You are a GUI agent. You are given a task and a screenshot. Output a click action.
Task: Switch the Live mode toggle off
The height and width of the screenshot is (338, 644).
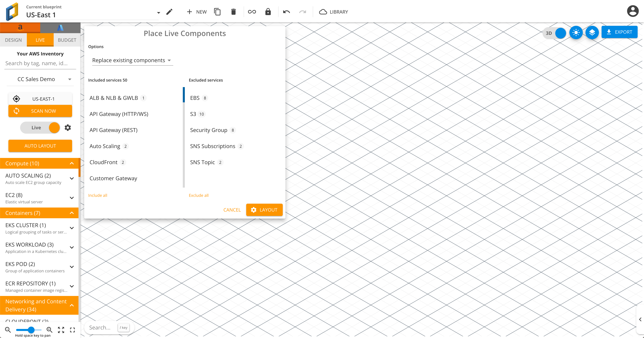click(x=54, y=128)
